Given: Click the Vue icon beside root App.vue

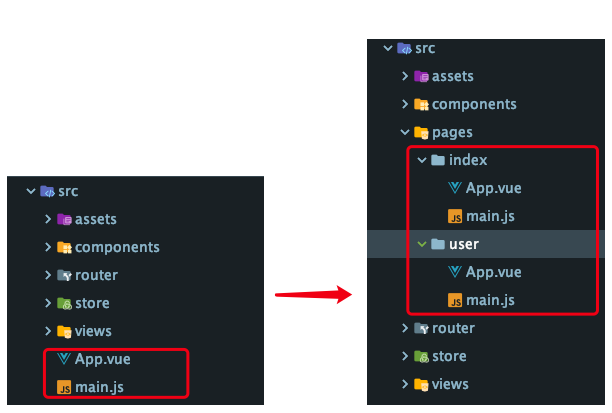Looking at the screenshot, I should [64, 359].
